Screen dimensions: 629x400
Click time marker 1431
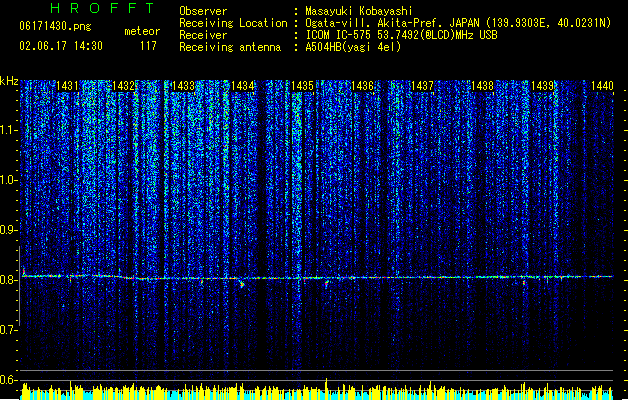[67, 86]
